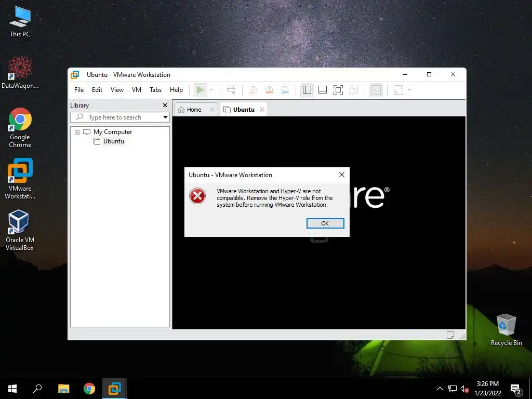Image resolution: width=532 pixels, height=399 pixels.
Task: Click the green Power On play button
Action: pyautogui.click(x=200, y=90)
